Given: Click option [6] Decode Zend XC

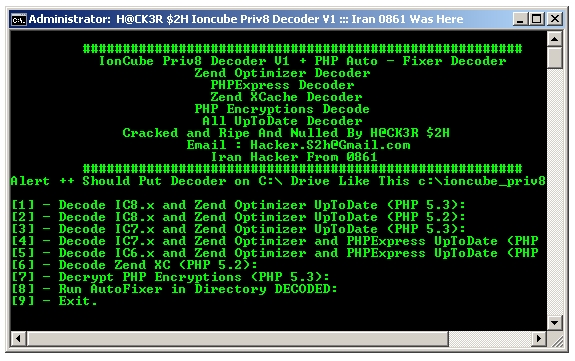Looking at the screenshot, I should click(x=134, y=265).
